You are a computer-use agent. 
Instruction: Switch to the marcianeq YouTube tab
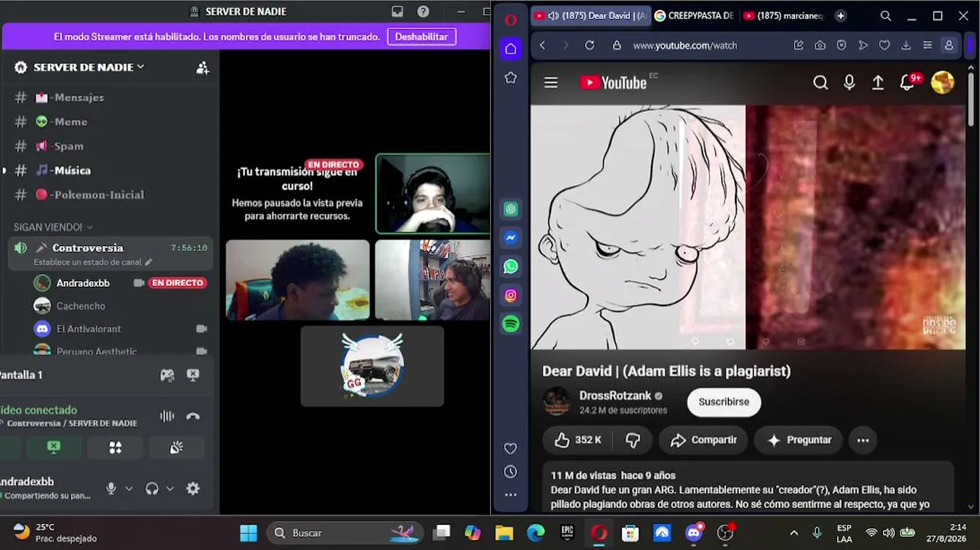coord(782,15)
